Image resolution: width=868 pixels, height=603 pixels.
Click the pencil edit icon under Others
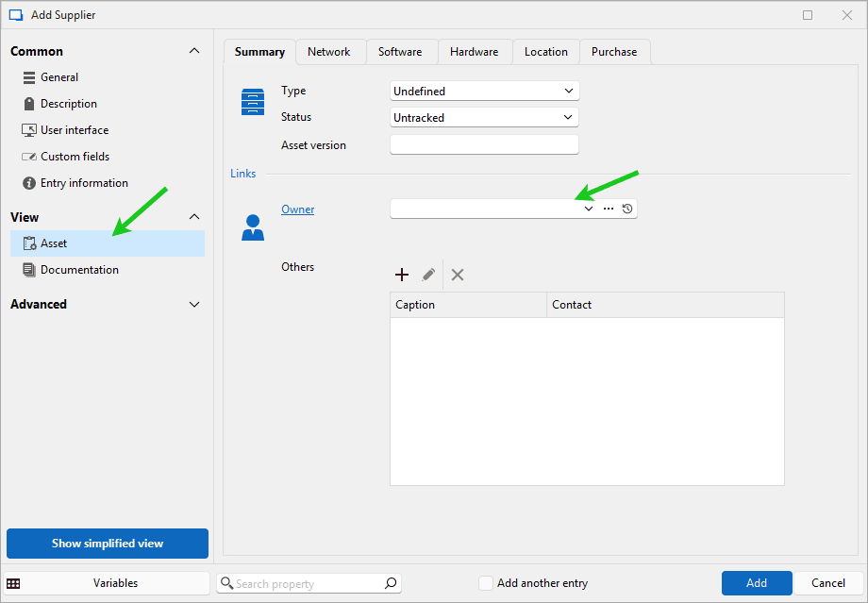click(428, 275)
